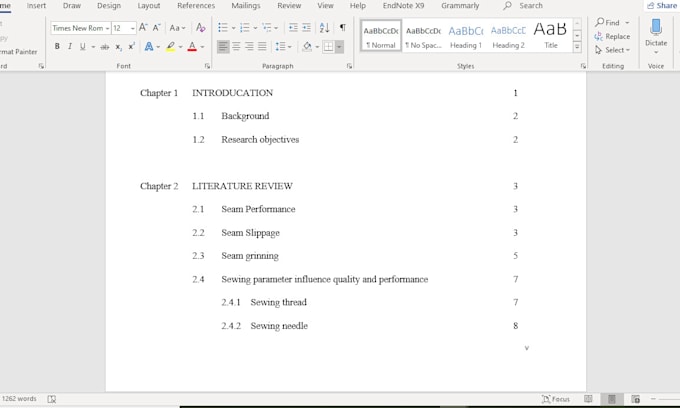Viewport: 680px width, 408px height.
Task: Apply Title style from gallery
Action: pos(550,36)
